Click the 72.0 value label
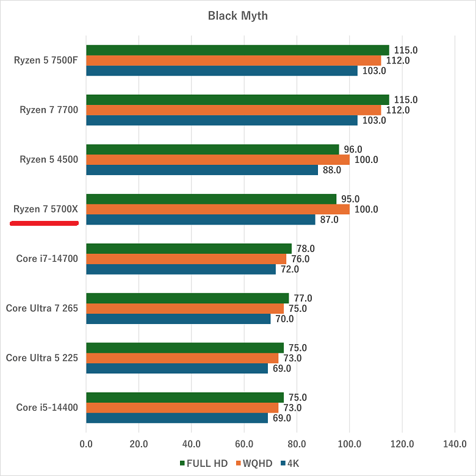This screenshot has height=476, width=476. pyautogui.click(x=290, y=269)
